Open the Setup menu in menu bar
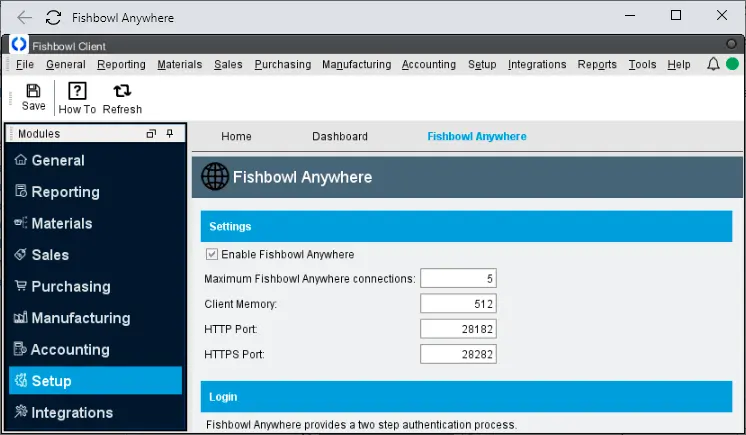This screenshot has height=435, width=746. (x=482, y=64)
